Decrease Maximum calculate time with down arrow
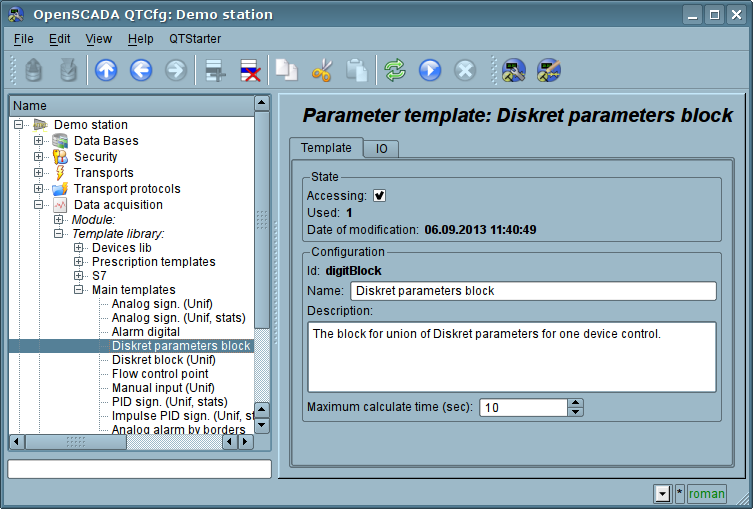This screenshot has width=753, height=509. point(575,412)
